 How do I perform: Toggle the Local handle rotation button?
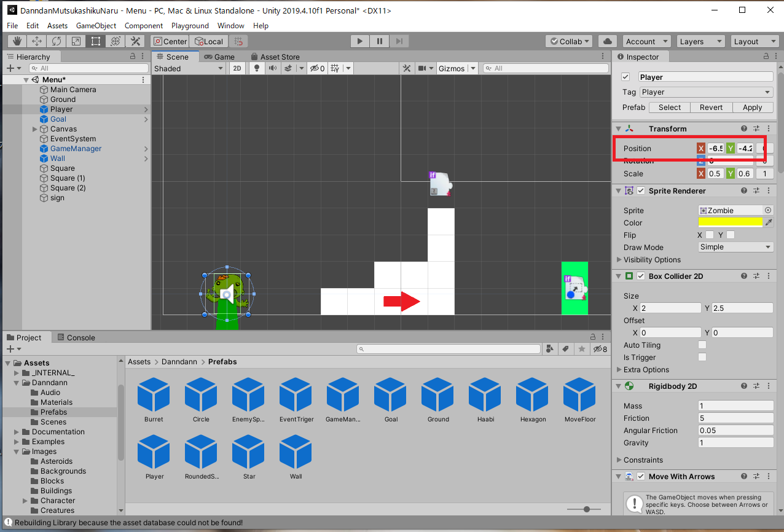coord(208,41)
